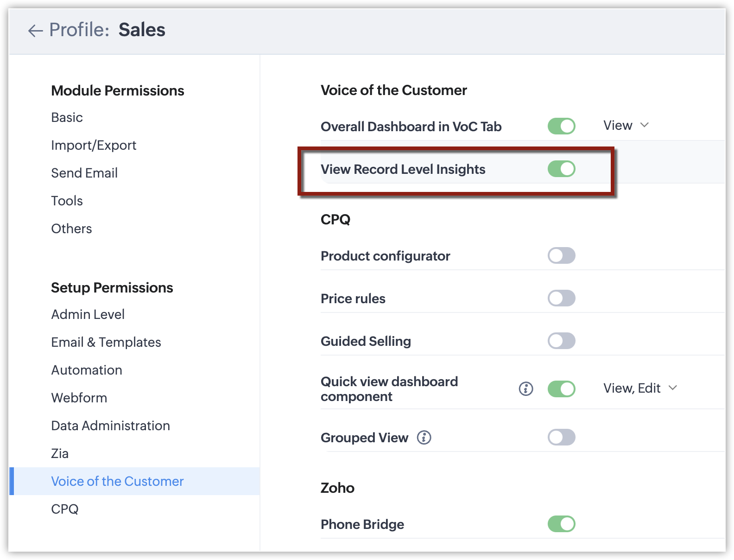Enable the Grouped View toggle

(561, 437)
